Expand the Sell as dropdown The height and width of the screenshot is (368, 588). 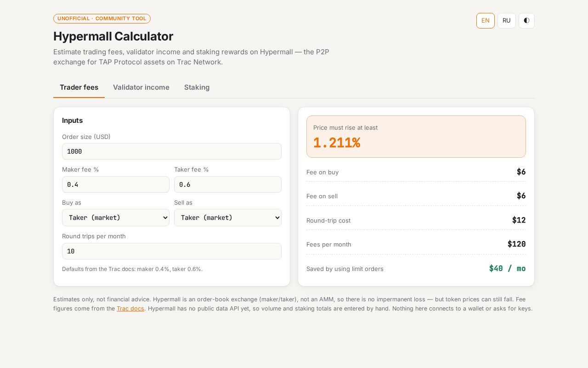point(228,218)
